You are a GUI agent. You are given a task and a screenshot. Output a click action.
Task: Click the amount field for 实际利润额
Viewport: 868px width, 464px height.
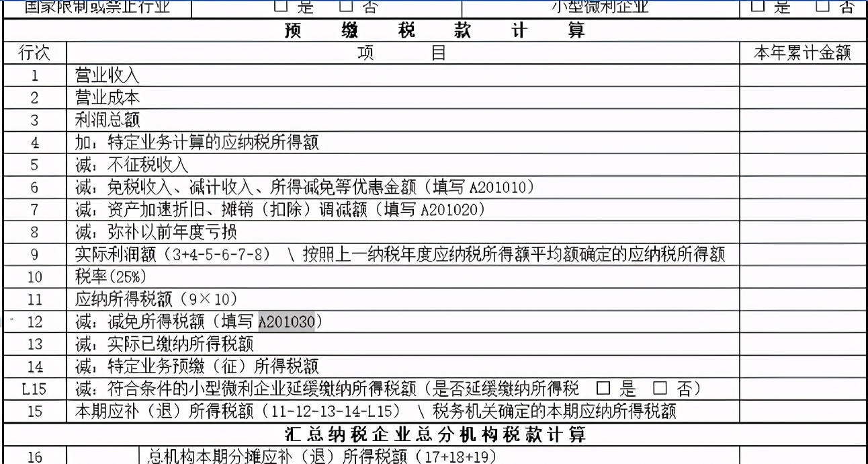(802, 254)
